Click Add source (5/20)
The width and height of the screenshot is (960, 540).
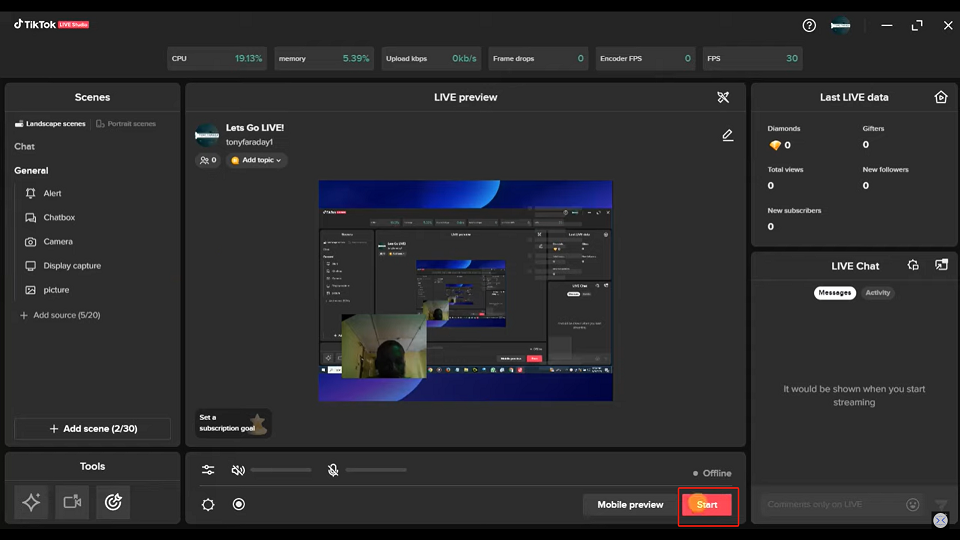(60, 315)
